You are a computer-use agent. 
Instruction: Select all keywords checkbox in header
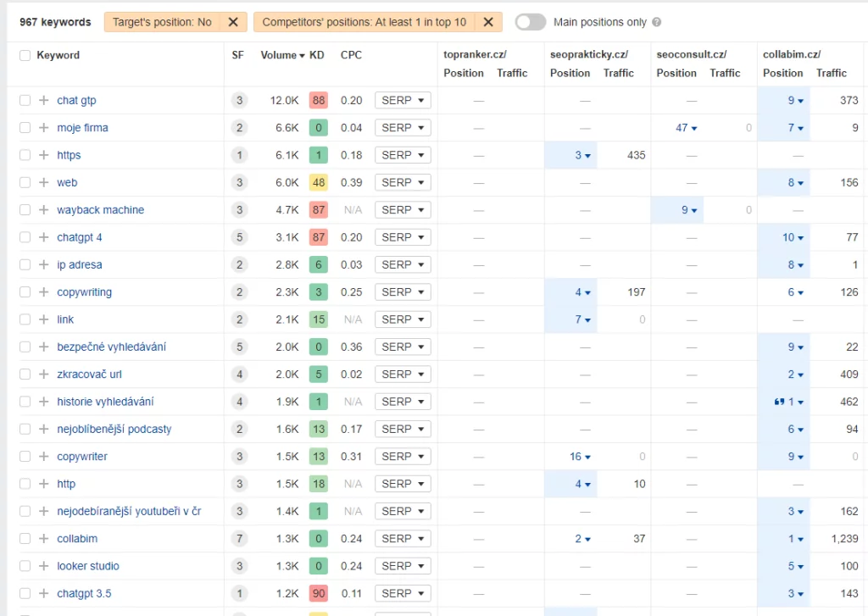coord(25,55)
